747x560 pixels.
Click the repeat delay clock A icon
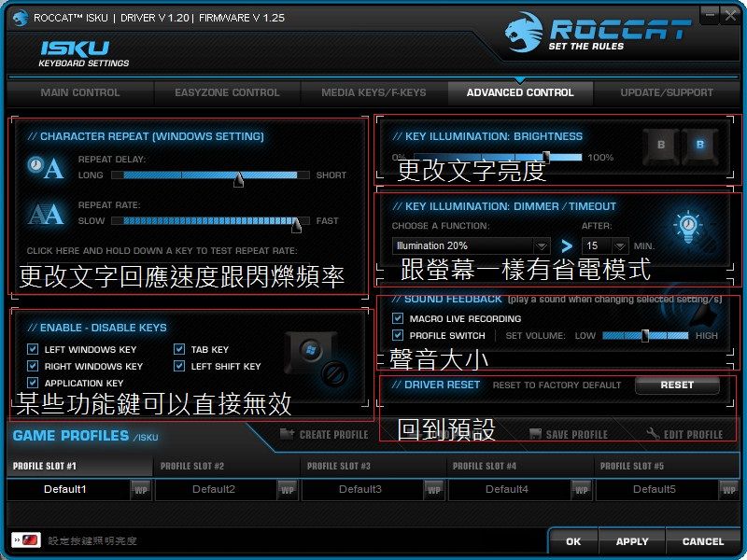(x=46, y=168)
